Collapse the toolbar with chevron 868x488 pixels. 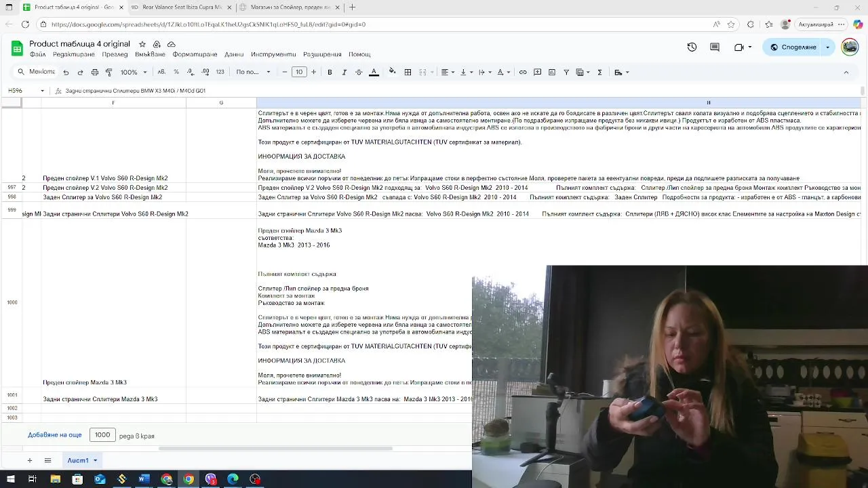pyautogui.click(x=846, y=73)
